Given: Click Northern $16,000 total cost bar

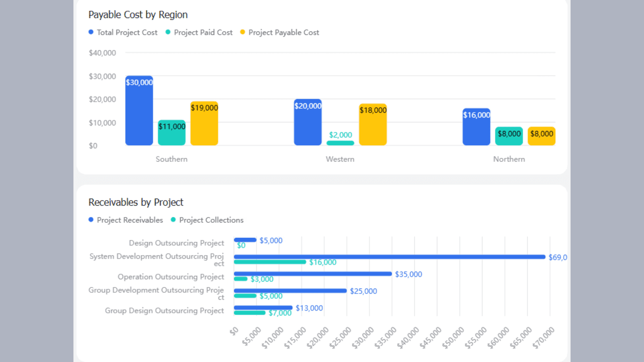Looking at the screenshot, I should [x=477, y=127].
